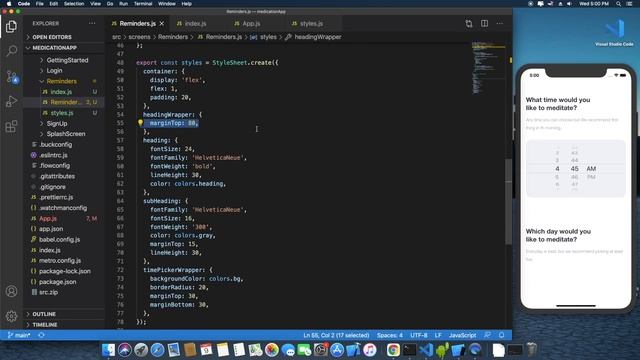640x360 pixels.
Task: Select hour 4 in simulator time picker
Action: (557, 169)
